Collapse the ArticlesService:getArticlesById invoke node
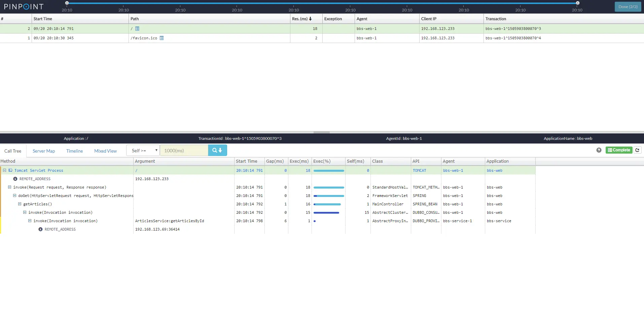644x322 pixels. coord(30,221)
